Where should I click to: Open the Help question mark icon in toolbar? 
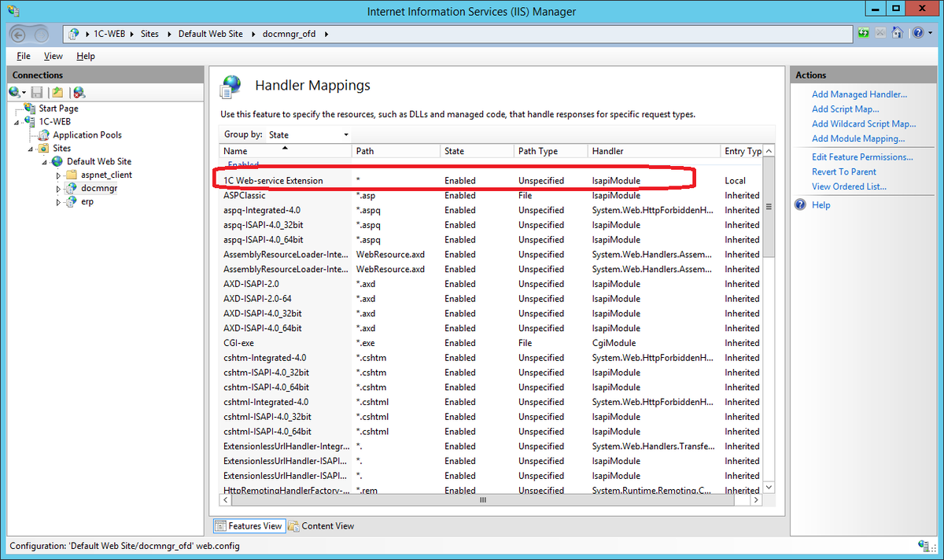click(916, 33)
